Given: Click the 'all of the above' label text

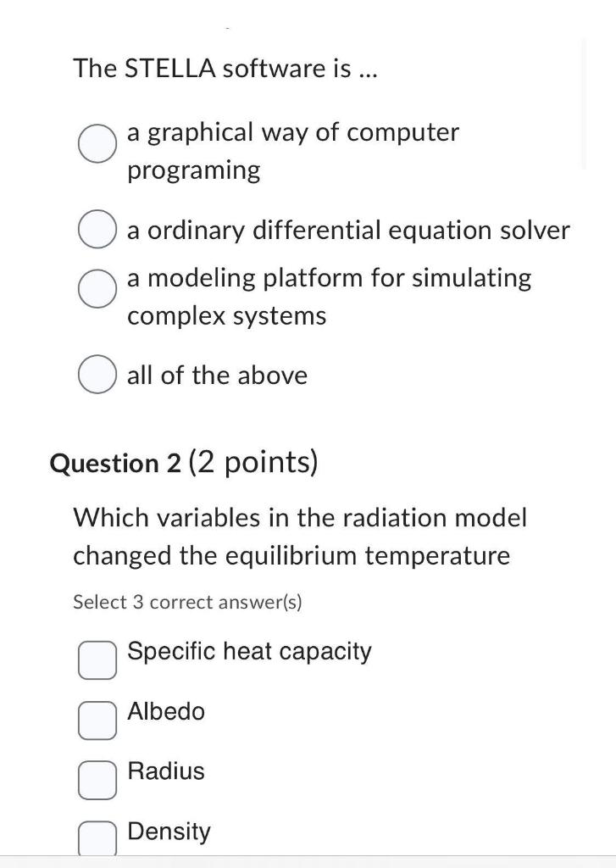Looking at the screenshot, I should (x=217, y=375).
